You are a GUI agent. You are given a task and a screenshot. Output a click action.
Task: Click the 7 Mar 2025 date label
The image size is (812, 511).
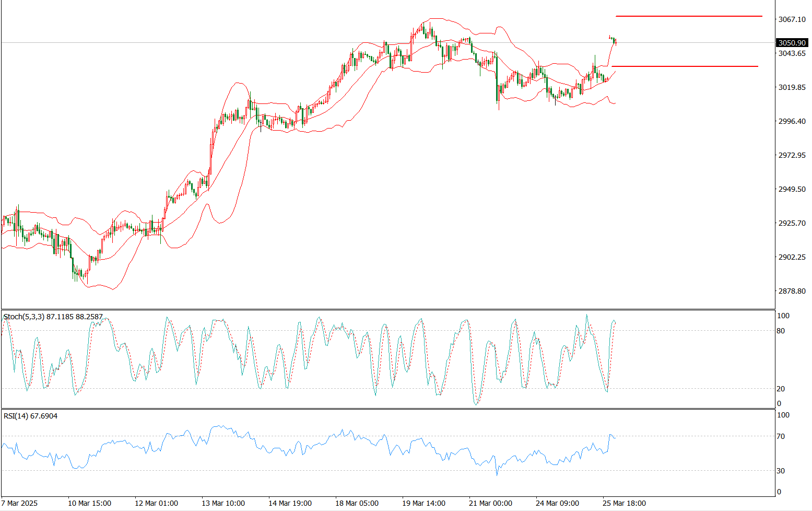pyautogui.click(x=20, y=503)
